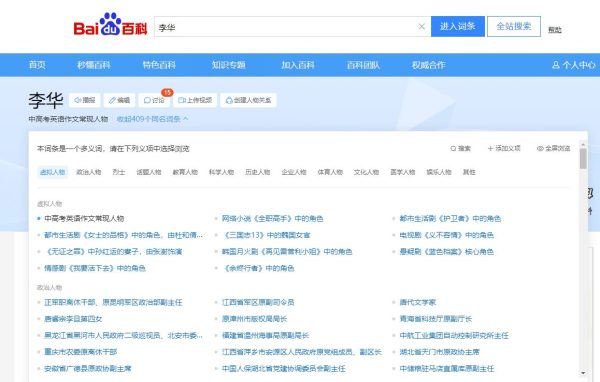Open the 特色百科 menu item
The width and height of the screenshot is (600, 382).
coord(159,65)
